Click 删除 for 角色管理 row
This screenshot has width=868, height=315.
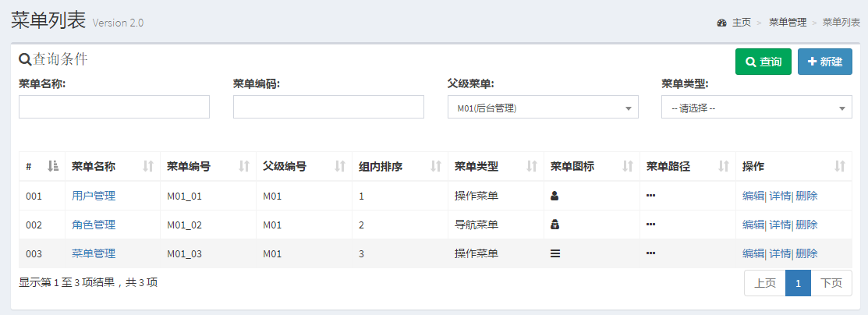[x=806, y=225]
